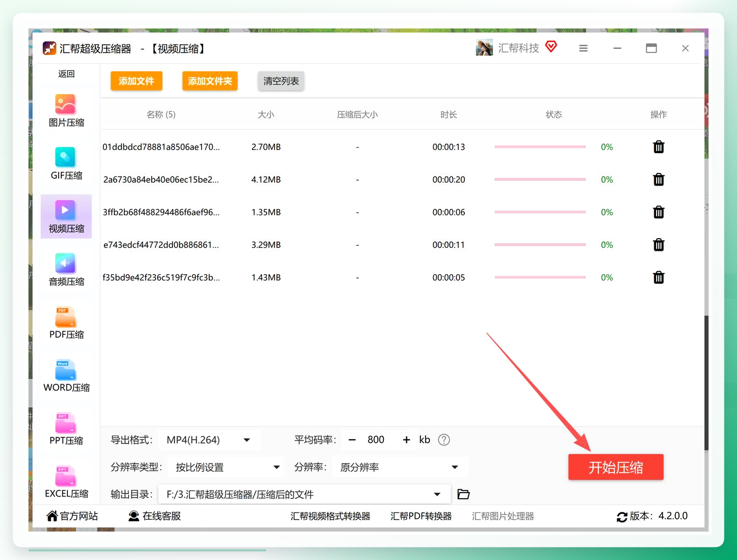Open the 汇帮科技 user avatar
The width and height of the screenshot is (737, 560).
point(484,48)
